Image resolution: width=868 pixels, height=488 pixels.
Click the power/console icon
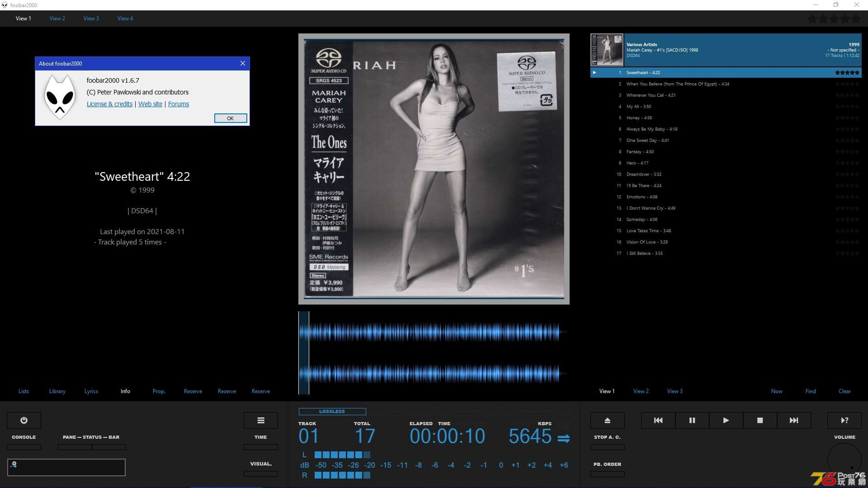(x=24, y=420)
